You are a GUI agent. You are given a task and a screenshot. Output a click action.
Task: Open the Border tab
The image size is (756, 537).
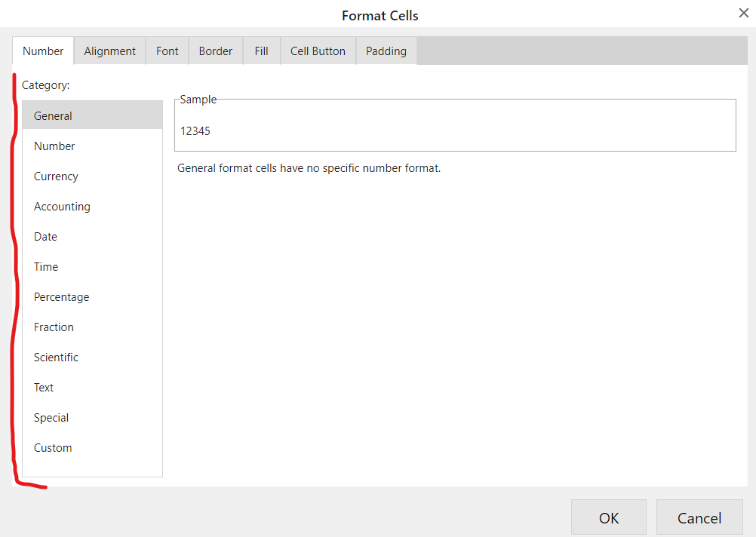click(215, 51)
